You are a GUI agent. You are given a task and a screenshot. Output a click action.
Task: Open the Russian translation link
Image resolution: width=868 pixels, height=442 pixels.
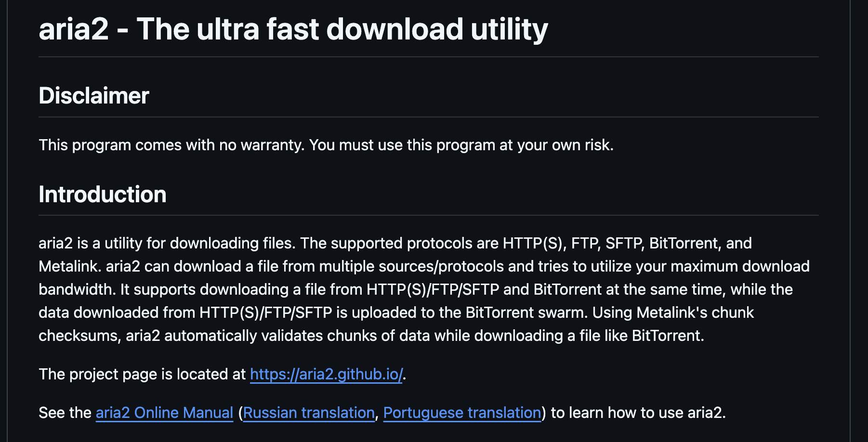point(309,413)
